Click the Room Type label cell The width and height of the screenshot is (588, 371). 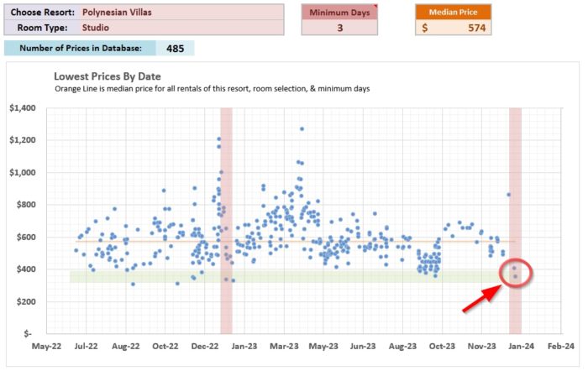(x=42, y=27)
